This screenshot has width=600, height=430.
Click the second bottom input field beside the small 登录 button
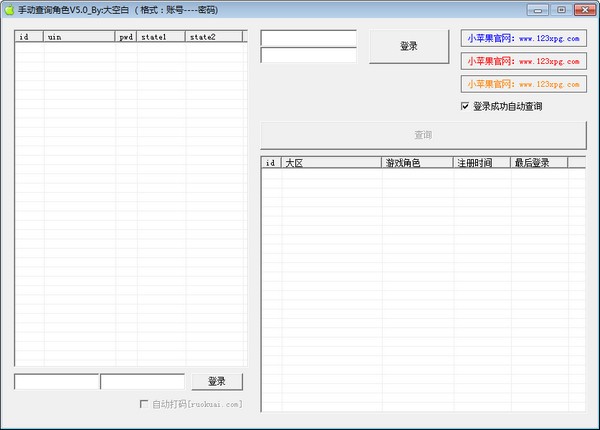click(142, 381)
